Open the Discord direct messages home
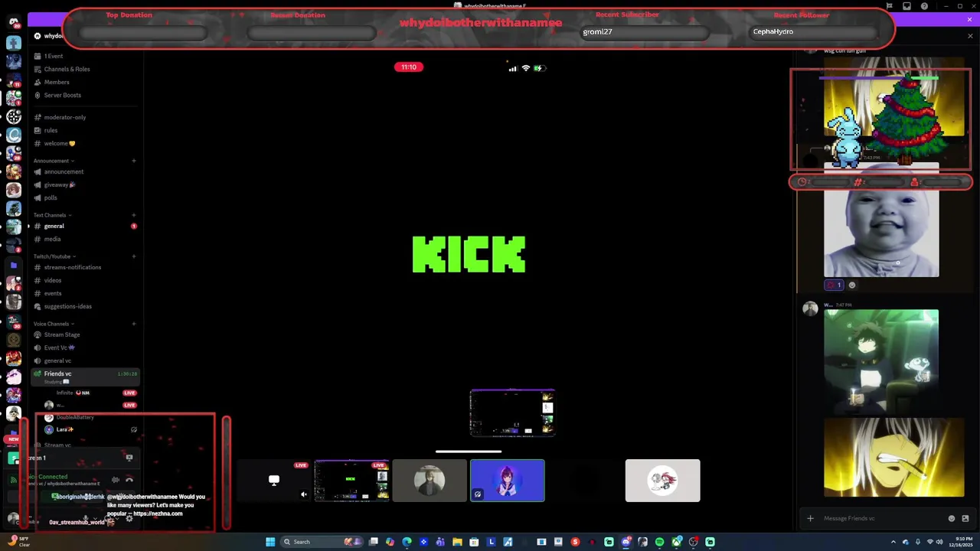The width and height of the screenshot is (980, 551). click(x=14, y=21)
